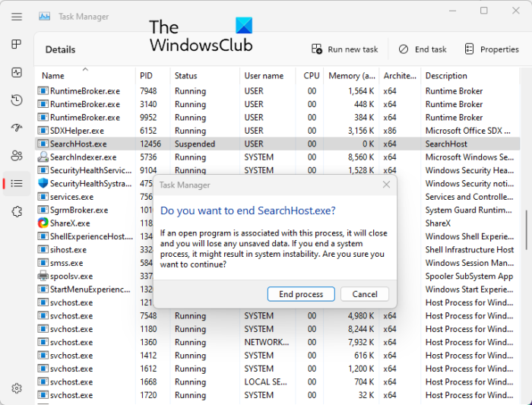The height and width of the screenshot is (405, 532).
Task: Click the Suspended status cell
Action: pyautogui.click(x=195, y=144)
